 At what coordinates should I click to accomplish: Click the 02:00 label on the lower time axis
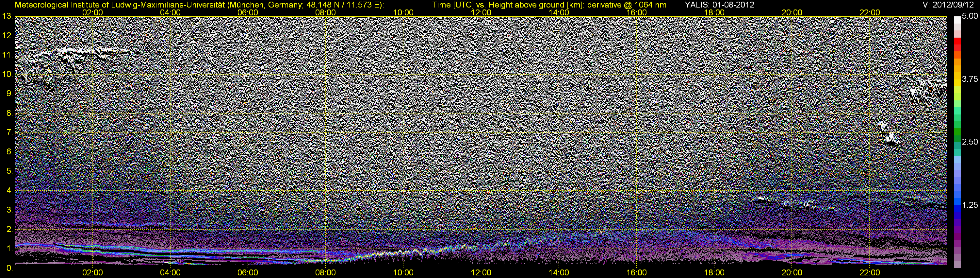click(x=92, y=273)
